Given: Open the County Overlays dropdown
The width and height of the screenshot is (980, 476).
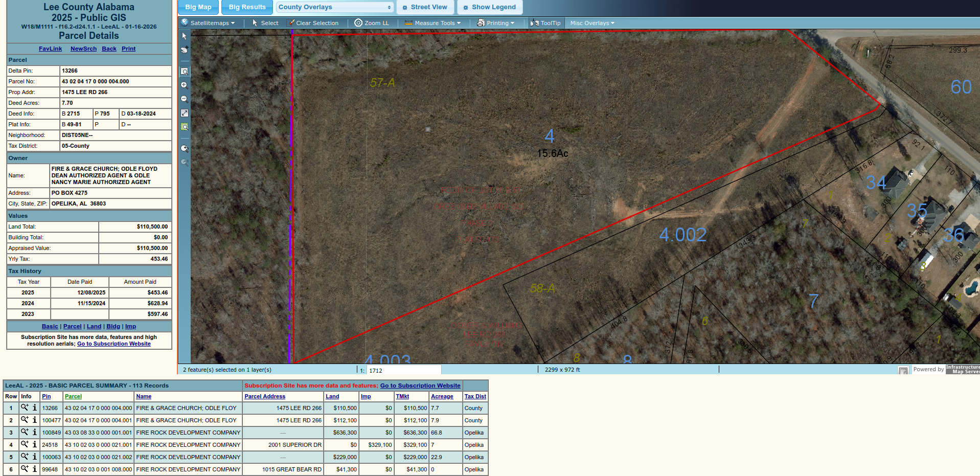Looking at the screenshot, I should tap(335, 7).
